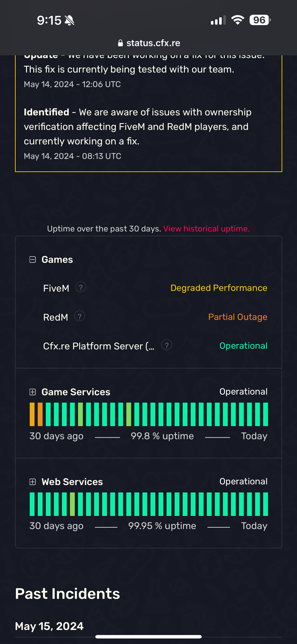Select the Degraded Performance status for FiveM
297x644 pixels.
218,288
